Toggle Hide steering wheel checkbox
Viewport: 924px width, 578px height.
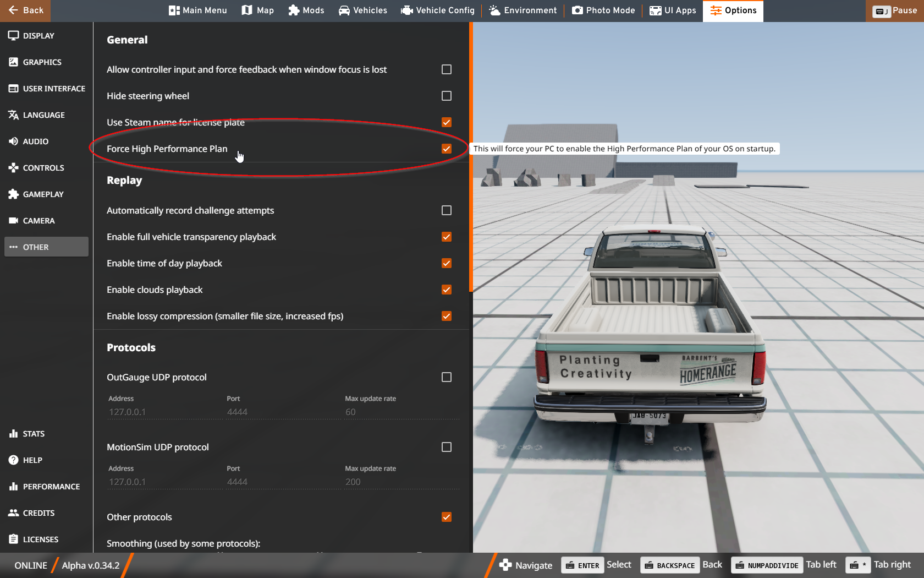coord(447,96)
